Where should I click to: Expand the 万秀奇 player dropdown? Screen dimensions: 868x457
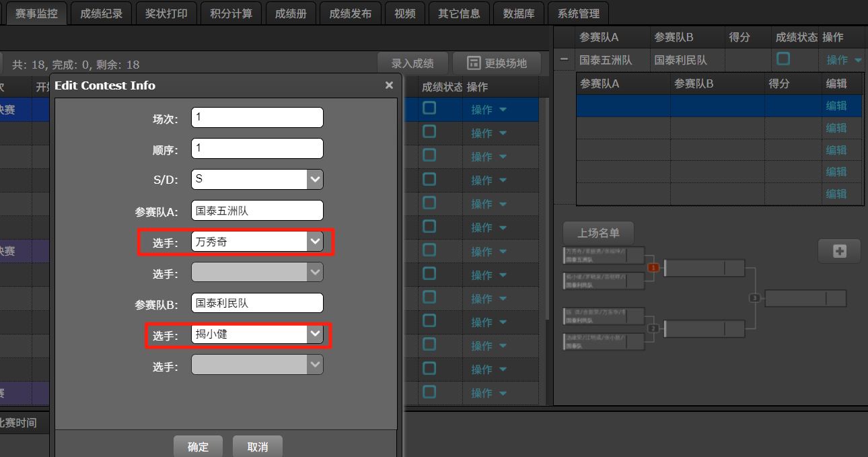pyautogui.click(x=315, y=242)
